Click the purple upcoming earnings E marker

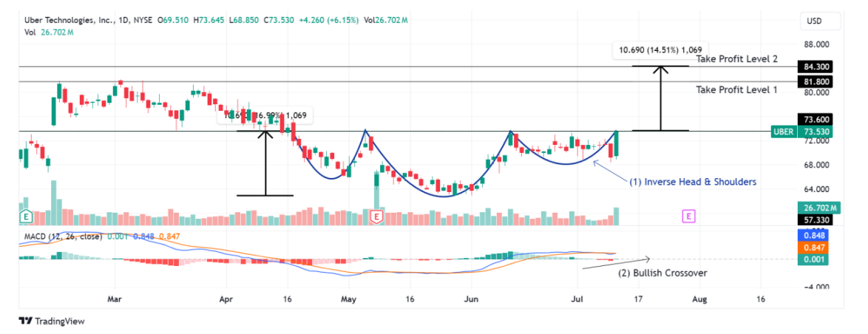(688, 217)
